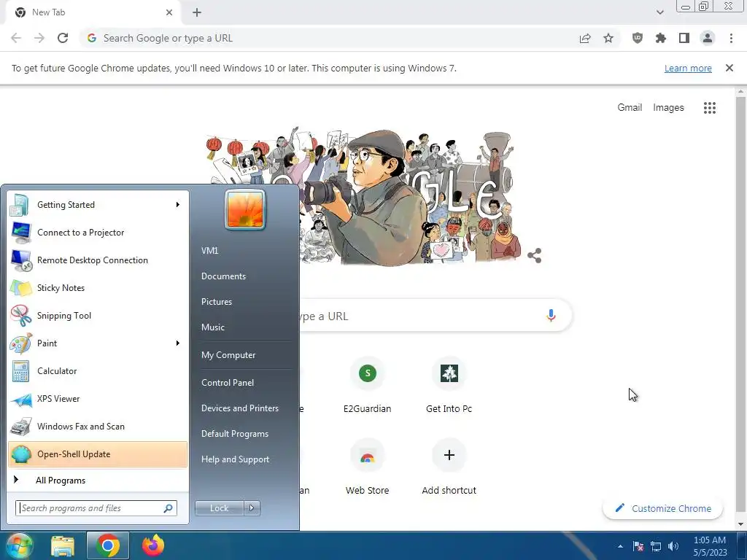The height and width of the screenshot is (560, 747).
Task: Open Sticky Notes
Action: coord(98,287)
